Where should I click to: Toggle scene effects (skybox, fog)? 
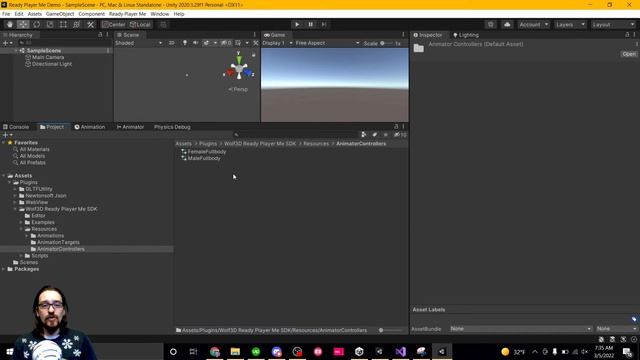point(207,43)
